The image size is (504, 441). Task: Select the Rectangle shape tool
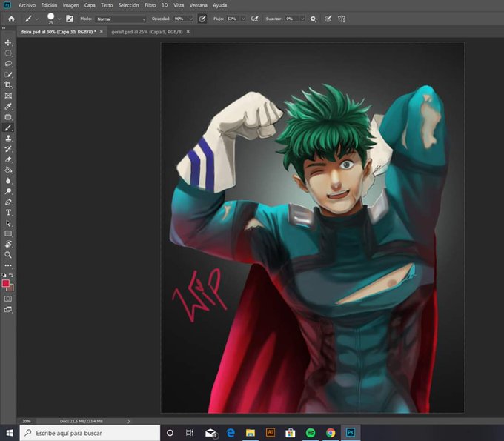click(x=8, y=233)
